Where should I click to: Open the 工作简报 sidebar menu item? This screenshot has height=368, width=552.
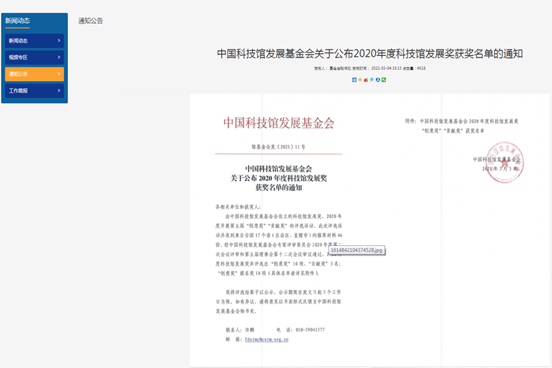34,91
